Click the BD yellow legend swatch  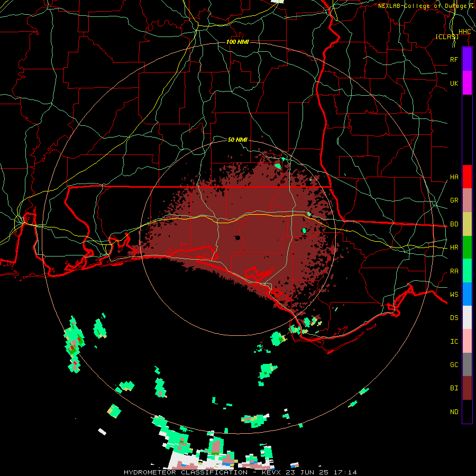[x=467, y=224]
